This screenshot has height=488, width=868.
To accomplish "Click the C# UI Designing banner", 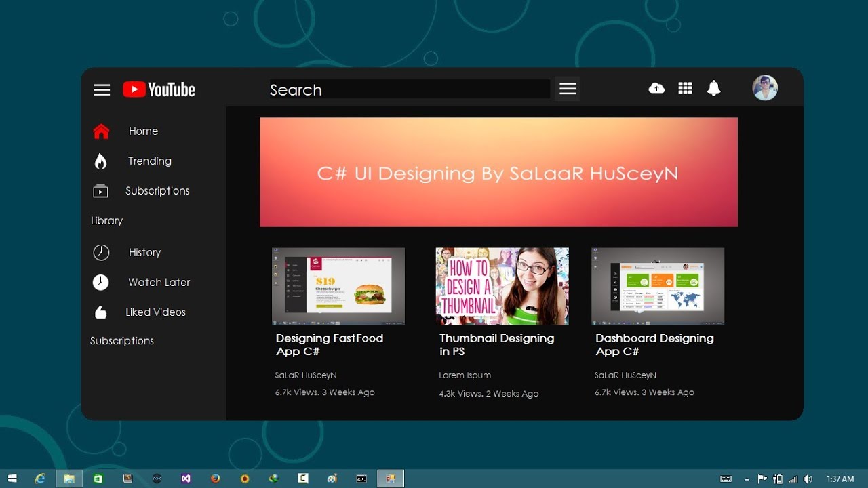I will pos(498,172).
